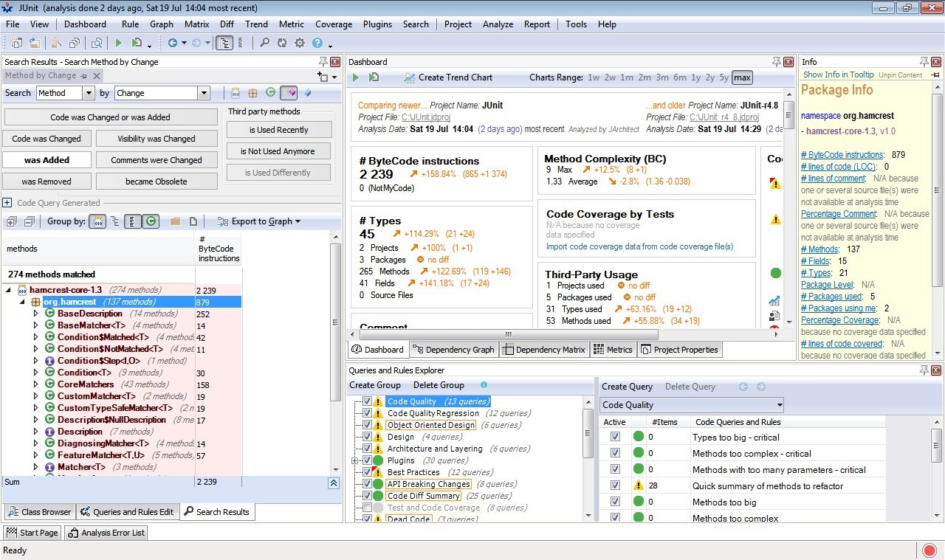Viewport: 945px width, 560px height.
Task: Click the Expand All icon beside Group by
Action: (11, 221)
